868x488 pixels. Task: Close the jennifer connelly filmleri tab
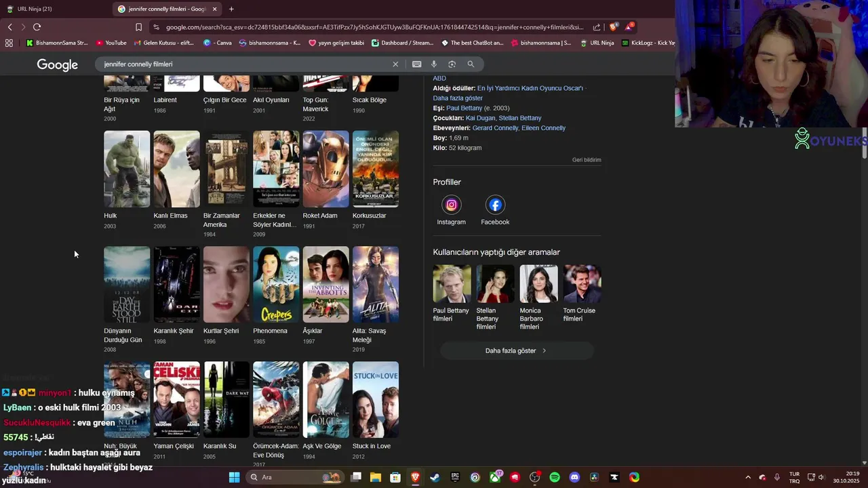215,9
